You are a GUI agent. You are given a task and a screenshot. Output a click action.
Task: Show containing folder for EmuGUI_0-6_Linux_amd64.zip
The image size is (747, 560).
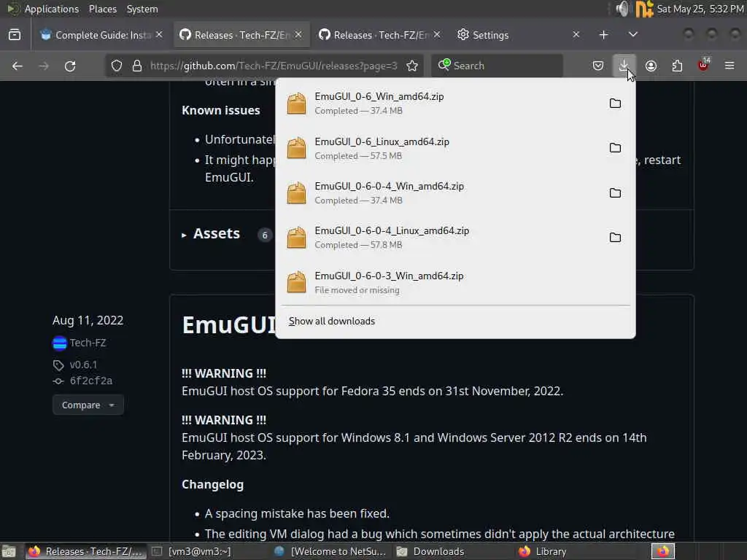point(615,148)
